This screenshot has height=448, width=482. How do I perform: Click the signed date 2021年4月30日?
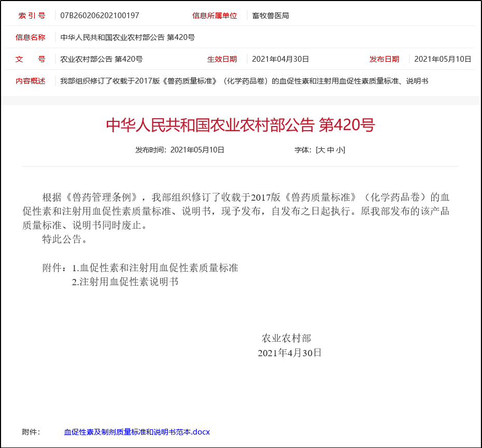[x=290, y=353]
